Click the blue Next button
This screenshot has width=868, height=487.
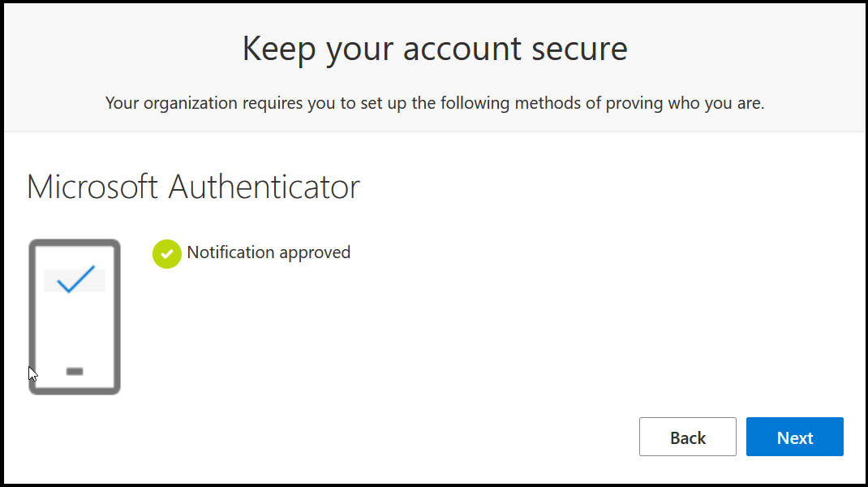point(794,437)
